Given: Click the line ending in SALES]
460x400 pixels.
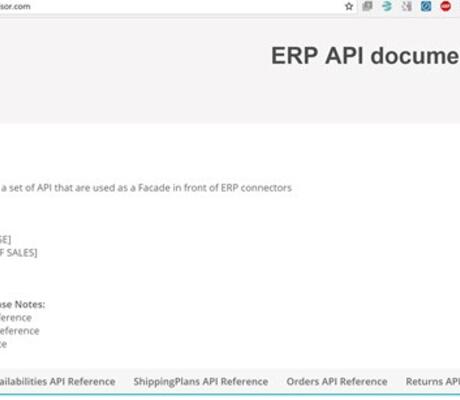Looking at the screenshot, I should click(18, 253).
